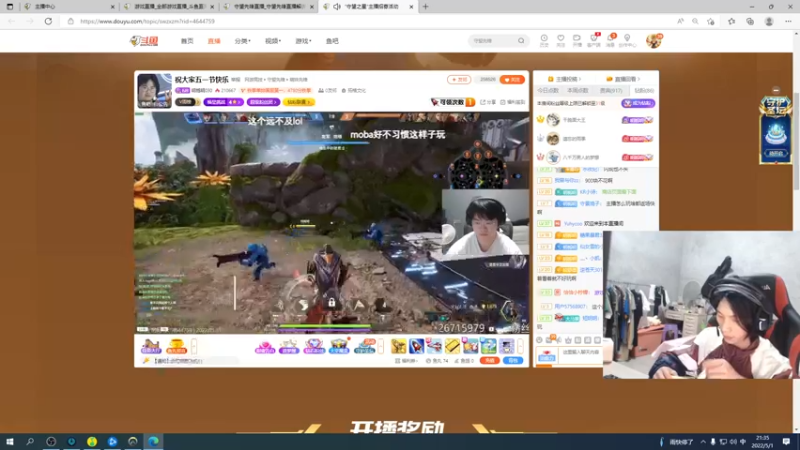Expand the middle gift bar arrow
This screenshot has height=450, width=800.
(381, 346)
